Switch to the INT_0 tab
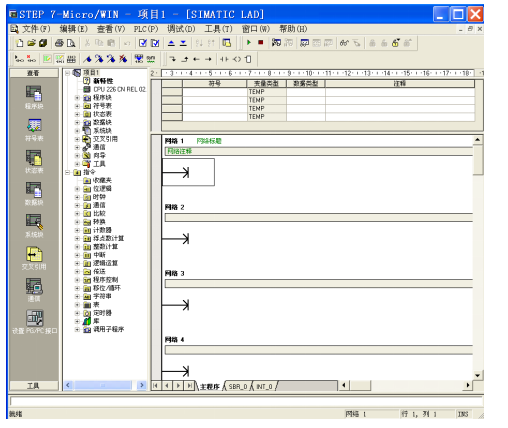The height and width of the screenshot is (428, 508). click(264, 386)
